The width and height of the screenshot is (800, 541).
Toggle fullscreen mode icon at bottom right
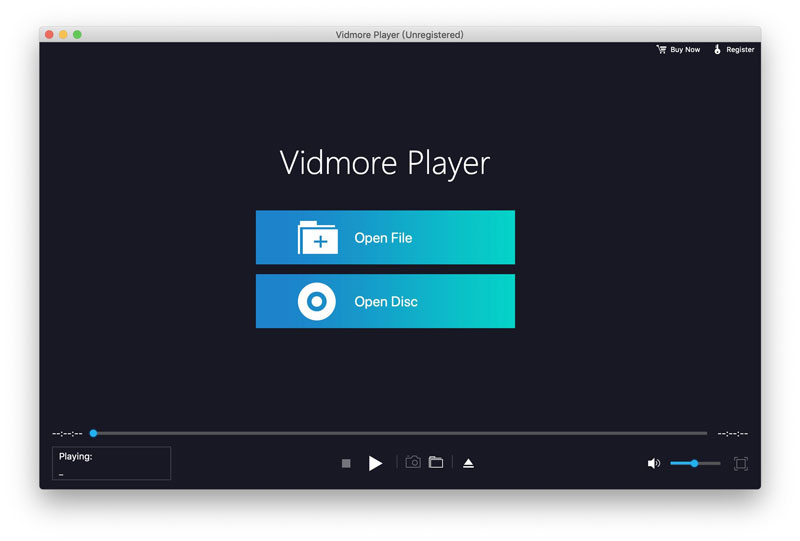point(741,463)
